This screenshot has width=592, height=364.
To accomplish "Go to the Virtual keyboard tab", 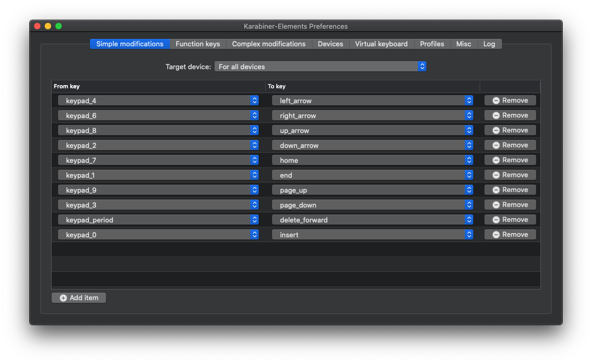I will pyautogui.click(x=381, y=44).
